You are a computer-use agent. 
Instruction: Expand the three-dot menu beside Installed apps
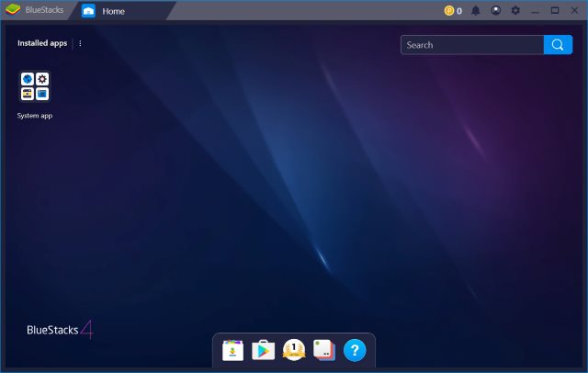click(80, 43)
